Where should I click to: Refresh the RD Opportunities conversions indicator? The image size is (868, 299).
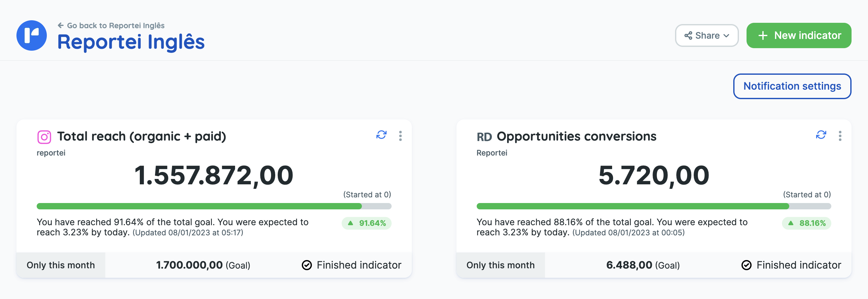coord(821,135)
